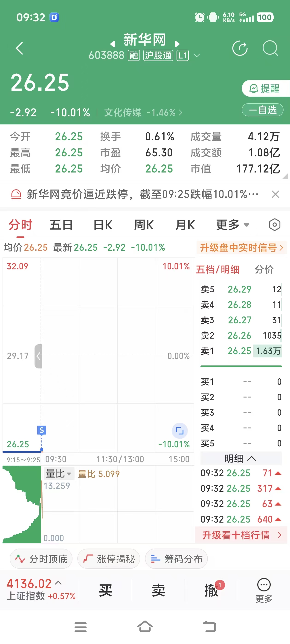Screen dimensions: 290x644
Task: Tap 升级看十档行情 upgrade link
Action: pos(241,535)
